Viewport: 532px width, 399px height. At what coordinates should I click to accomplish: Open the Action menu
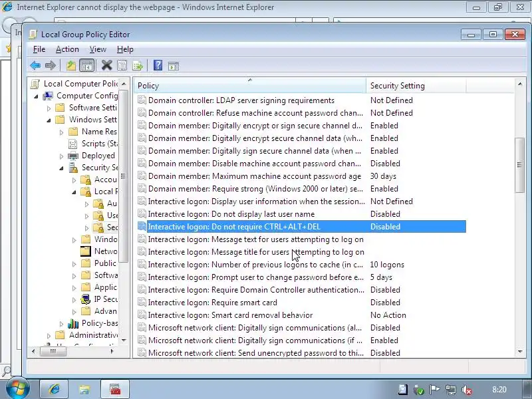[x=67, y=49]
